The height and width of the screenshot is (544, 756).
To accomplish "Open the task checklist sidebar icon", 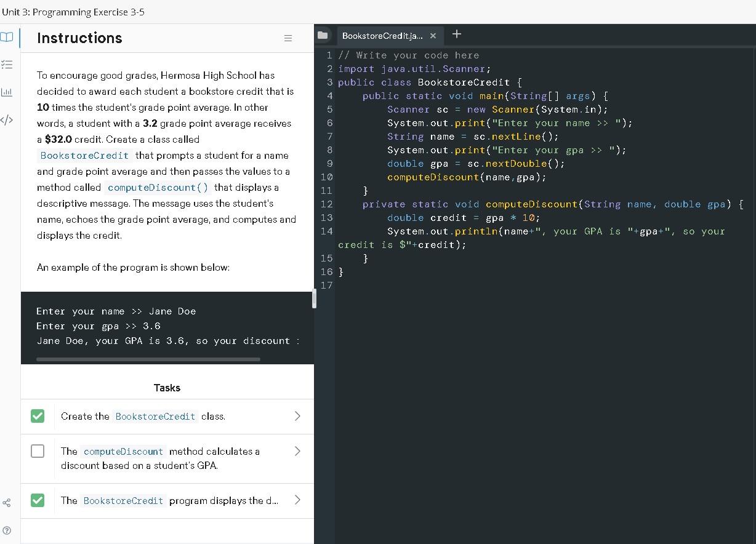I will coord(8,66).
